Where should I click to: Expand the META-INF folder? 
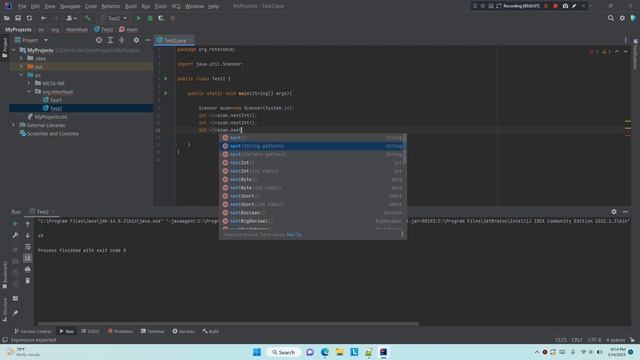(x=29, y=83)
